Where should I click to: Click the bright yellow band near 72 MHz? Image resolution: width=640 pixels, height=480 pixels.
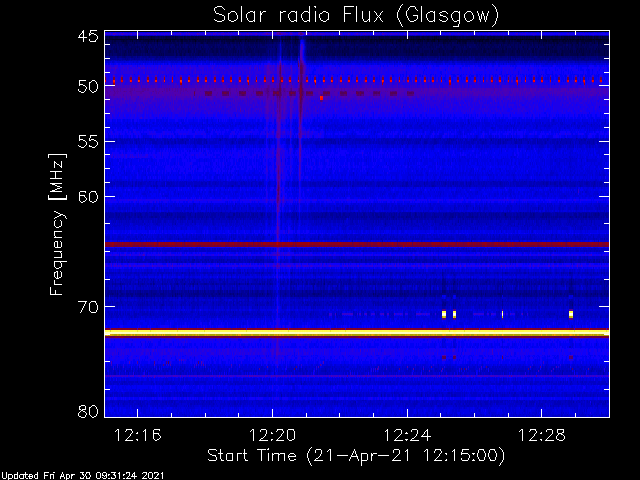pos(357,333)
